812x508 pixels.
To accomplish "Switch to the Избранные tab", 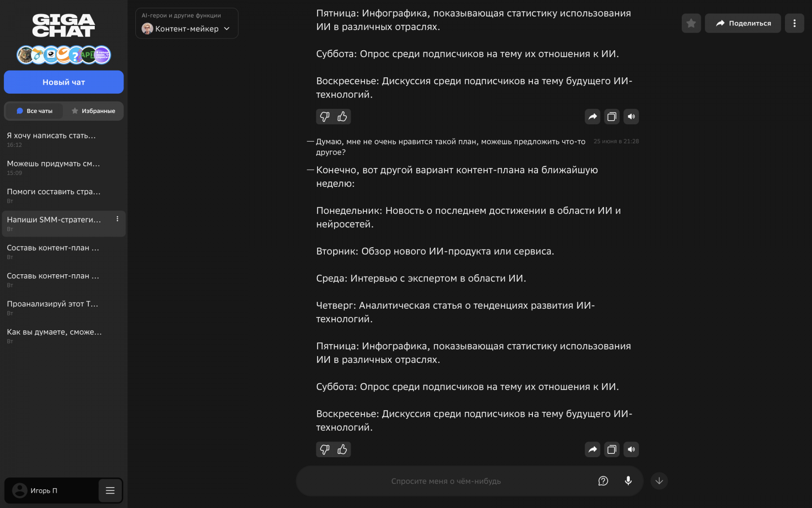I will tap(94, 111).
